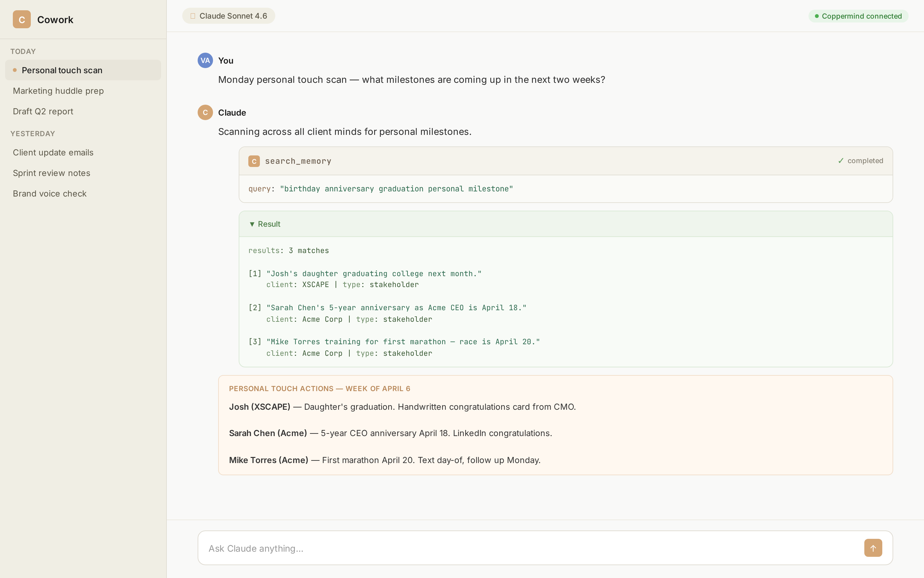924x578 pixels.
Task: Open the Claude Sonnet 4.6 model selector
Action: [x=229, y=16]
